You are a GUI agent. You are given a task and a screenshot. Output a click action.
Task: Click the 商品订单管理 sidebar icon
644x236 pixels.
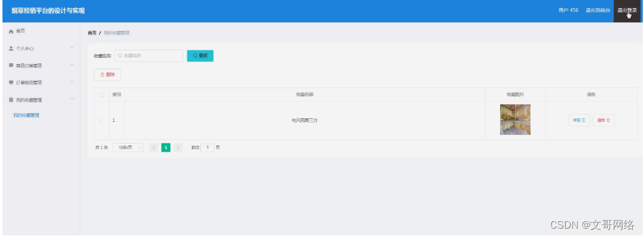point(11,65)
